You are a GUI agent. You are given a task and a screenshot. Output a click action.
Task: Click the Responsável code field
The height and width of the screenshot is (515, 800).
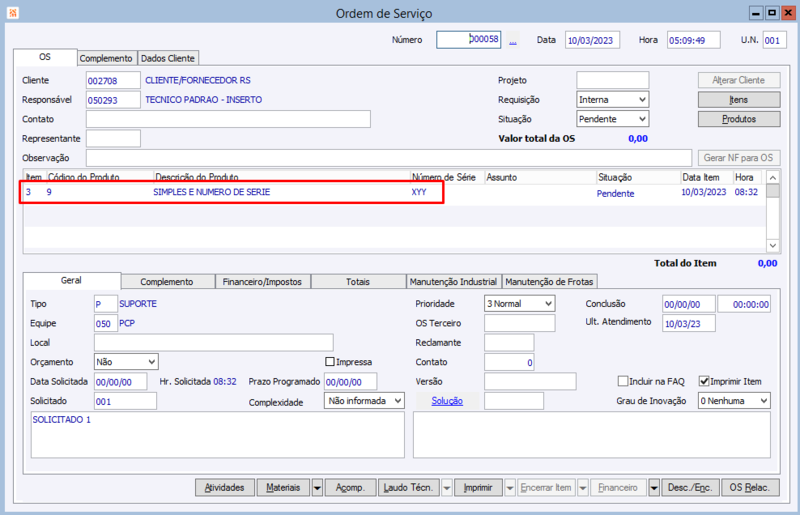point(113,100)
